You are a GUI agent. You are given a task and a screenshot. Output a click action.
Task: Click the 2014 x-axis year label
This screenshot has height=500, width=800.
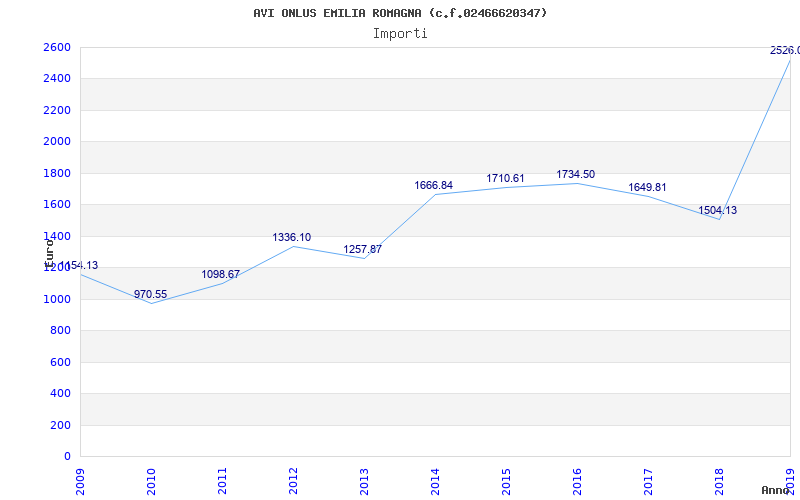(x=435, y=481)
